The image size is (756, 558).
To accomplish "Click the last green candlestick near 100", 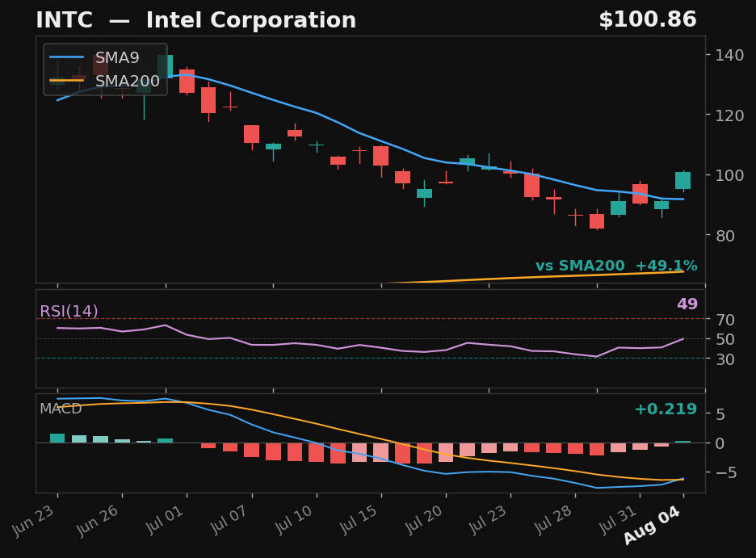I will coord(683,181).
